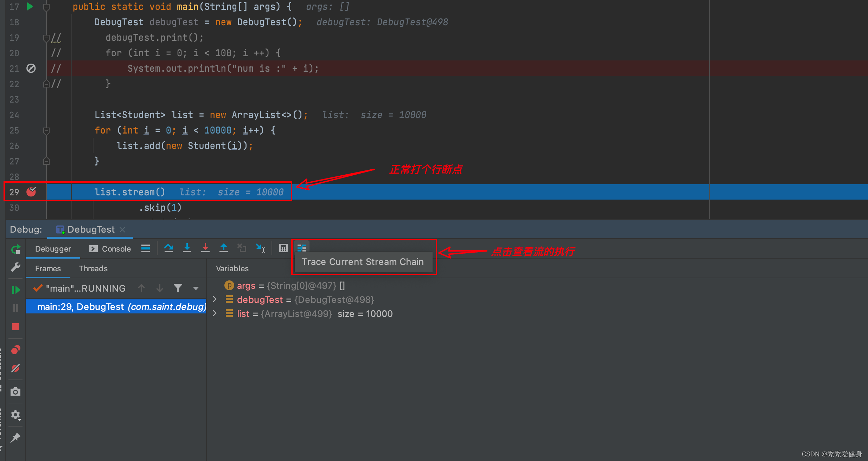Expand the list ArrayList variable
Screen dimensions: 868x461
click(215, 313)
